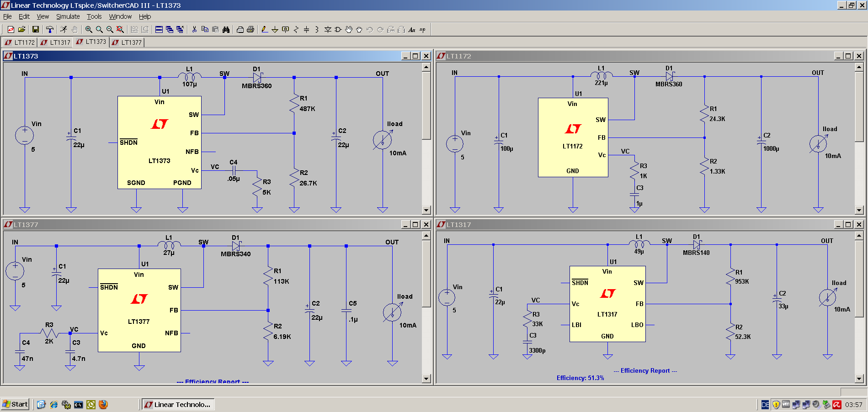Switch to the LT1317 tab

55,42
